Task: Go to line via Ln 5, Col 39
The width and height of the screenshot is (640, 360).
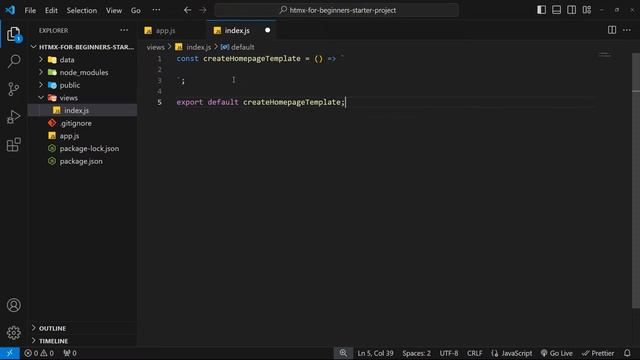Action: pyautogui.click(x=376, y=353)
